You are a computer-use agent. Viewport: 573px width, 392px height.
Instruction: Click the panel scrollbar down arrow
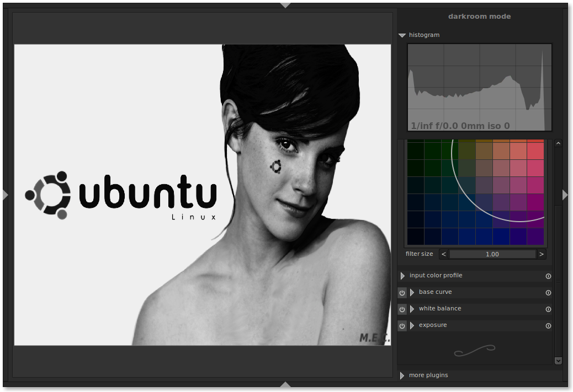558,361
